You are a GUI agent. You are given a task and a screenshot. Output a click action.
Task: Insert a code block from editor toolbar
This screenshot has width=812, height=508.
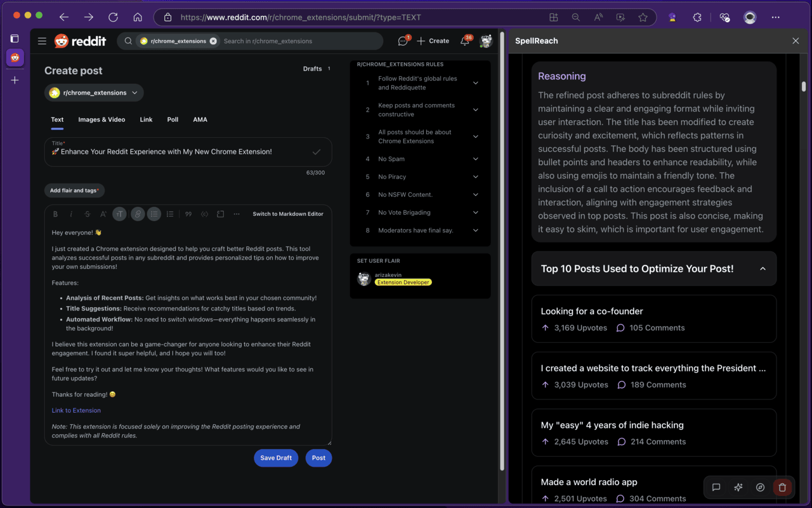pyautogui.click(x=220, y=214)
